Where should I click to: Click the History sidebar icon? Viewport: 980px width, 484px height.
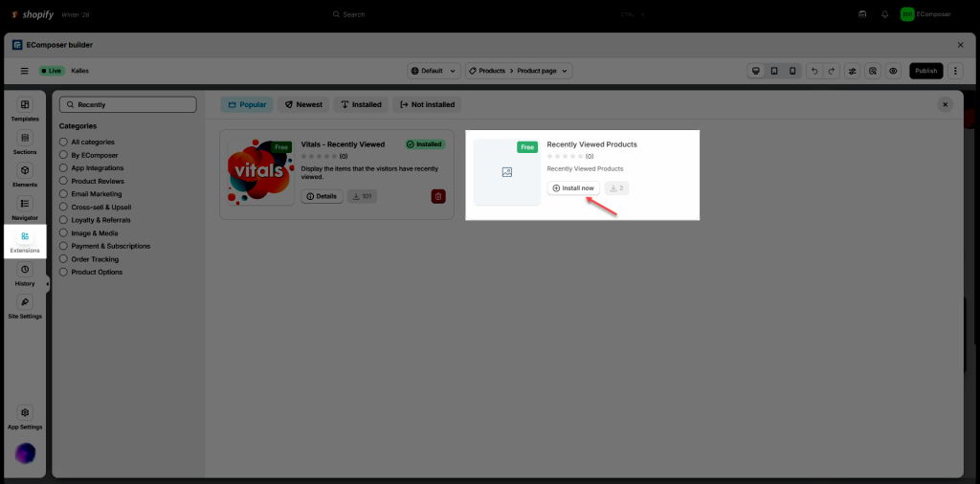click(x=25, y=275)
